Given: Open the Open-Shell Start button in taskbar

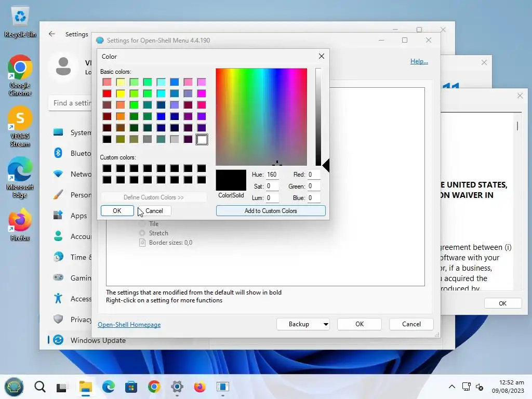Looking at the screenshot, I should (x=14, y=387).
